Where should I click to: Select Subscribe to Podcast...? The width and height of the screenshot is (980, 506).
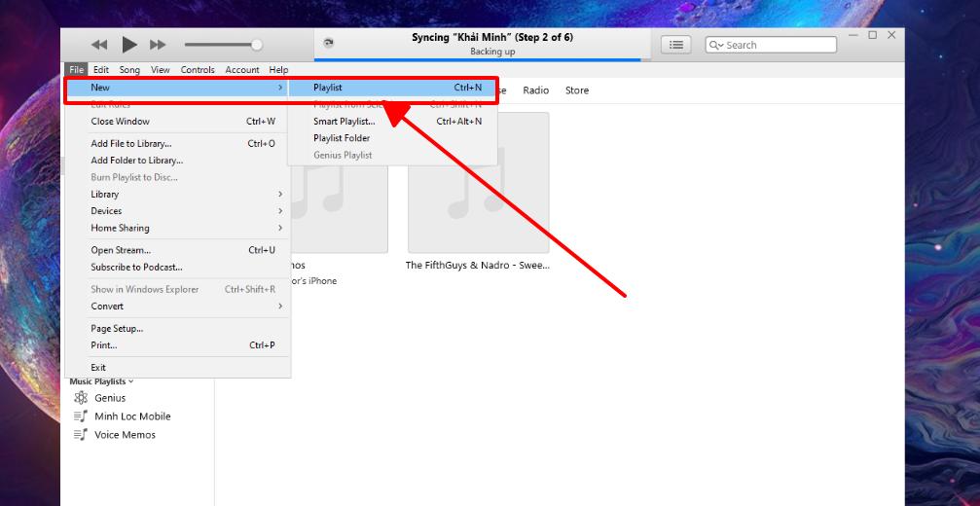pos(177,268)
